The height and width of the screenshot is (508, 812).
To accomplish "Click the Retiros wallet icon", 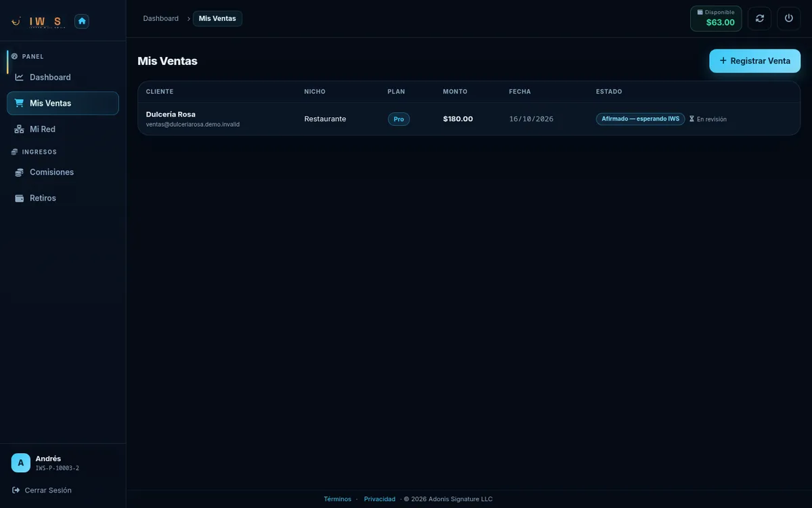I will (20, 198).
